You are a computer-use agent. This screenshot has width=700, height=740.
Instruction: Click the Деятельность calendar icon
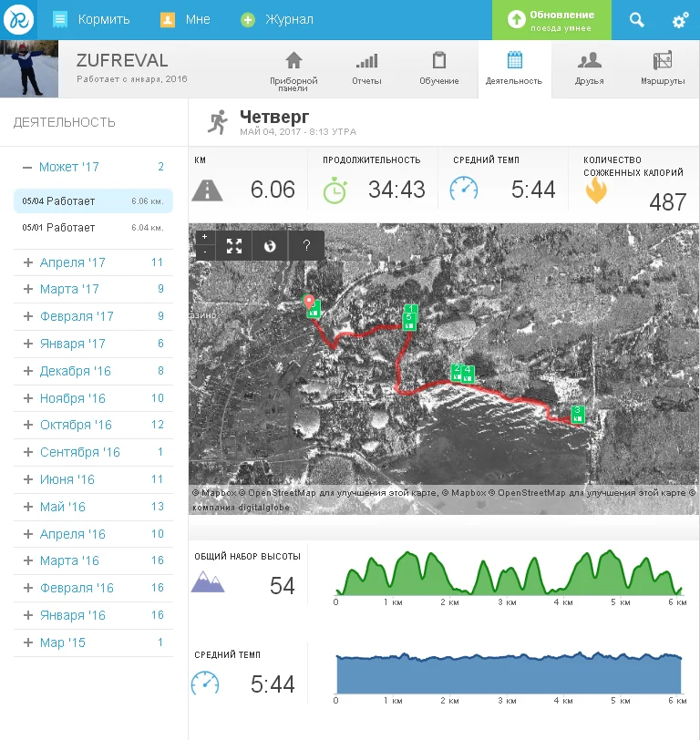coord(514,60)
